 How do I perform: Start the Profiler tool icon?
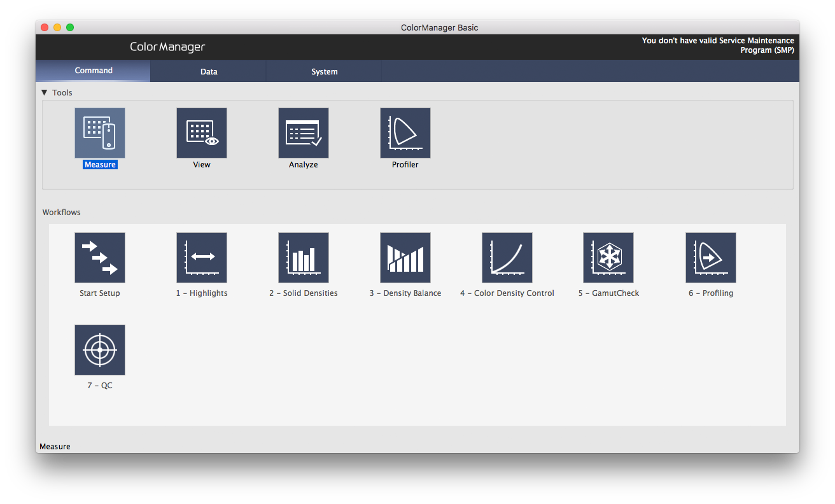click(405, 133)
